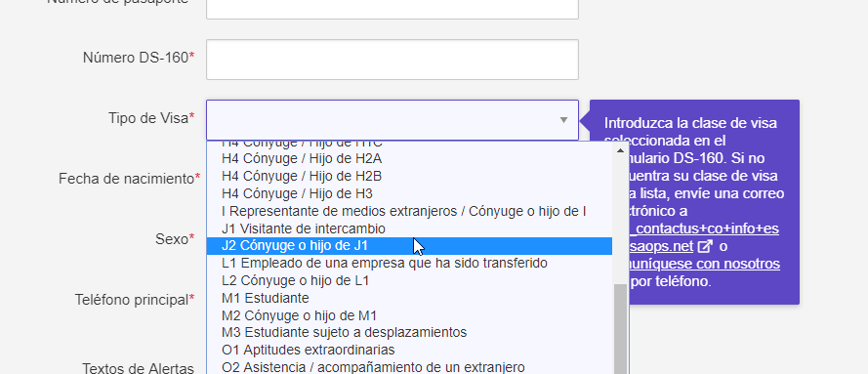
Task: Click the 'Sexo' field label
Action: (175, 239)
